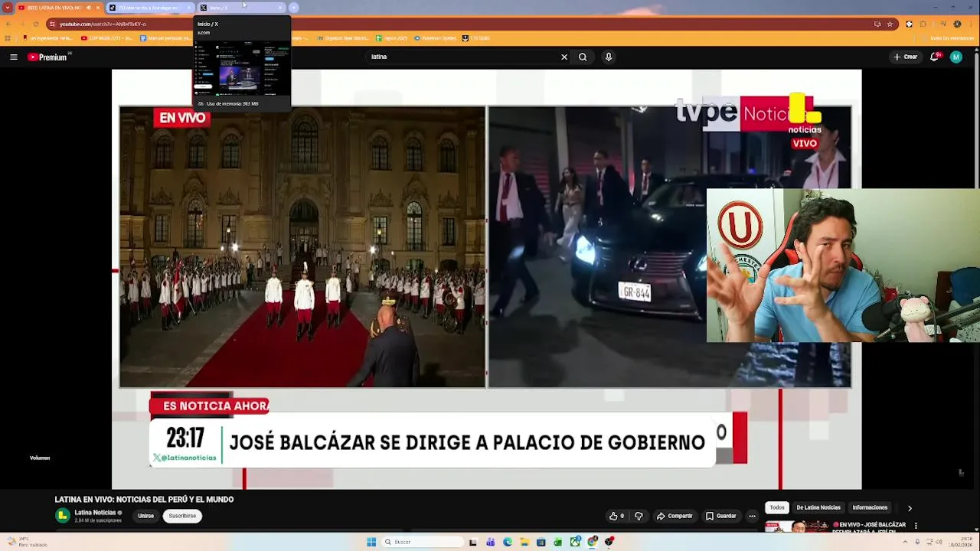Screen dimensions: 980x551
Task: Start voice search with microphone icon
Action: coord(609,57)
